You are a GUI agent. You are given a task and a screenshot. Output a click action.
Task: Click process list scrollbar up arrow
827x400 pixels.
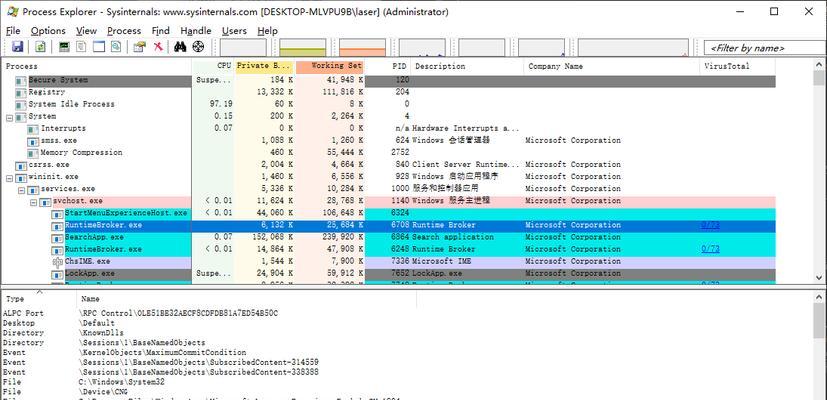point(819,63)
